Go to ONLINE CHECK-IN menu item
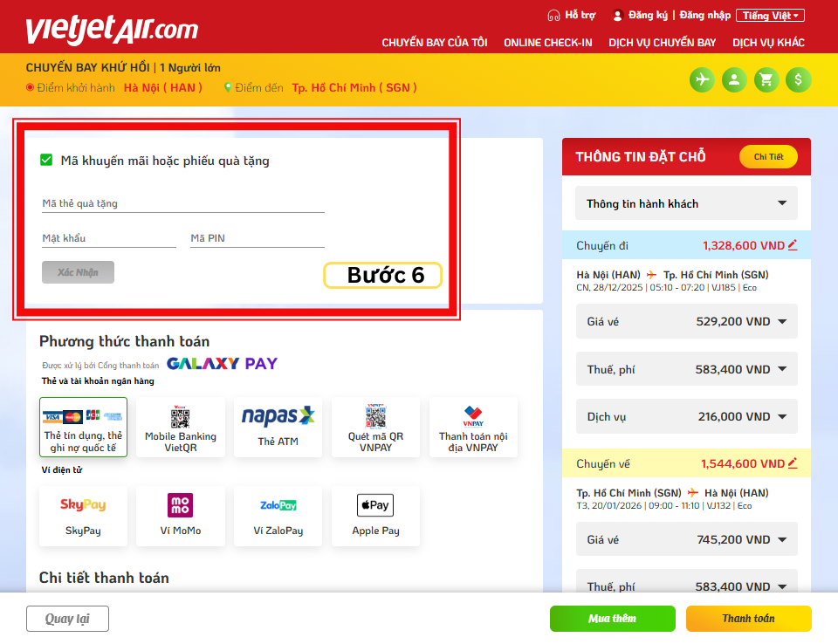838x644 pixels. (547, 43)
